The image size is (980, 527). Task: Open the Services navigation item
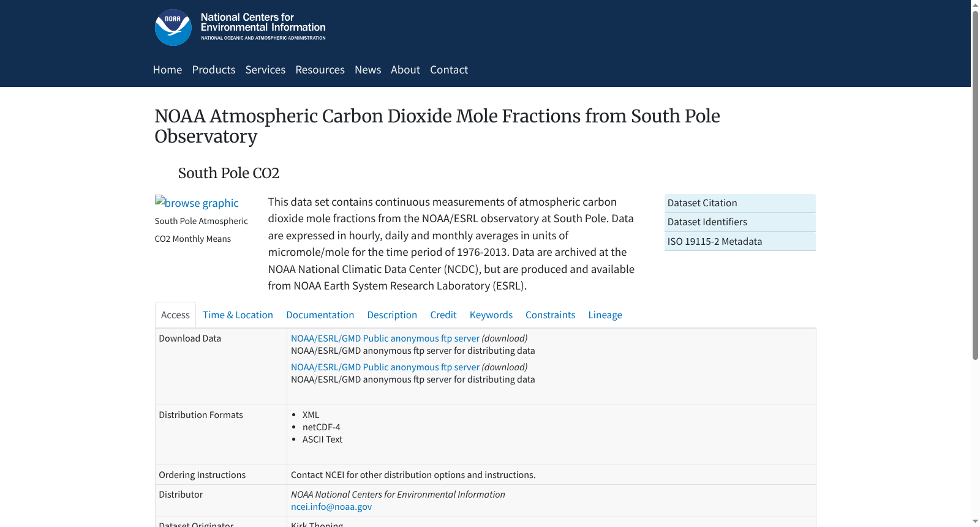click(x=265, y=70)
